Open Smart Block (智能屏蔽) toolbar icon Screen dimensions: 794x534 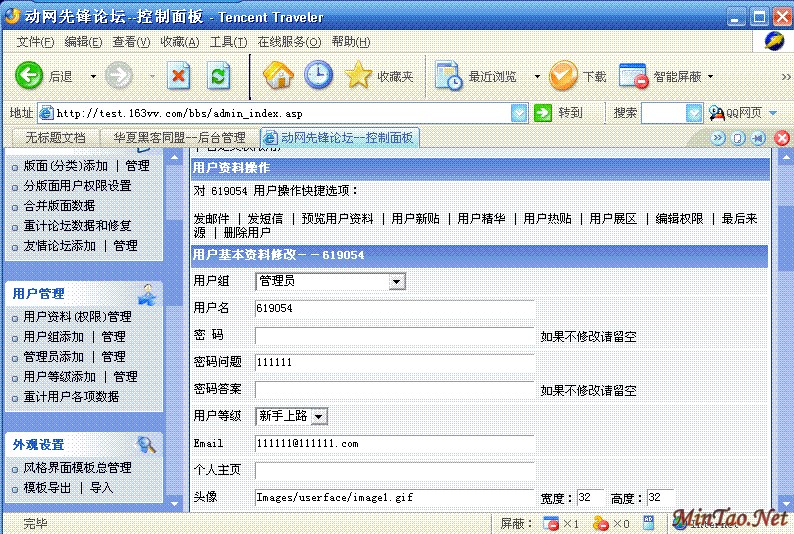tap(634, 76)
